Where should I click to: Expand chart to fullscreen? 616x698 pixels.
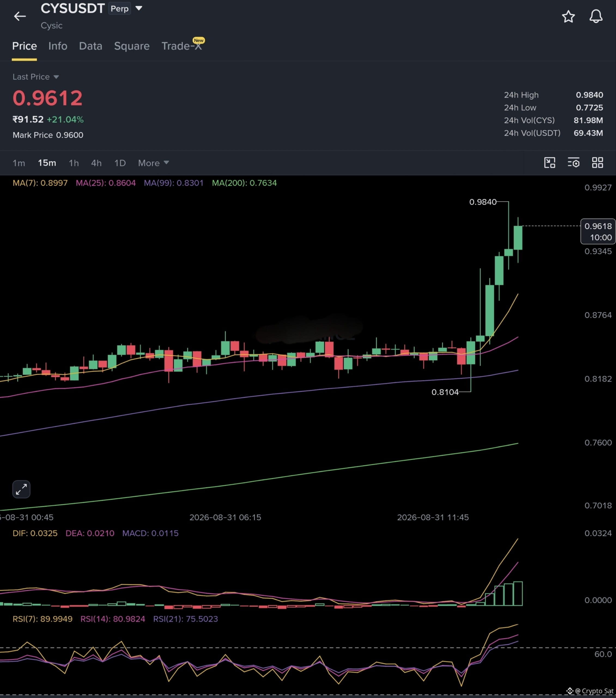[x=21, y=489]
